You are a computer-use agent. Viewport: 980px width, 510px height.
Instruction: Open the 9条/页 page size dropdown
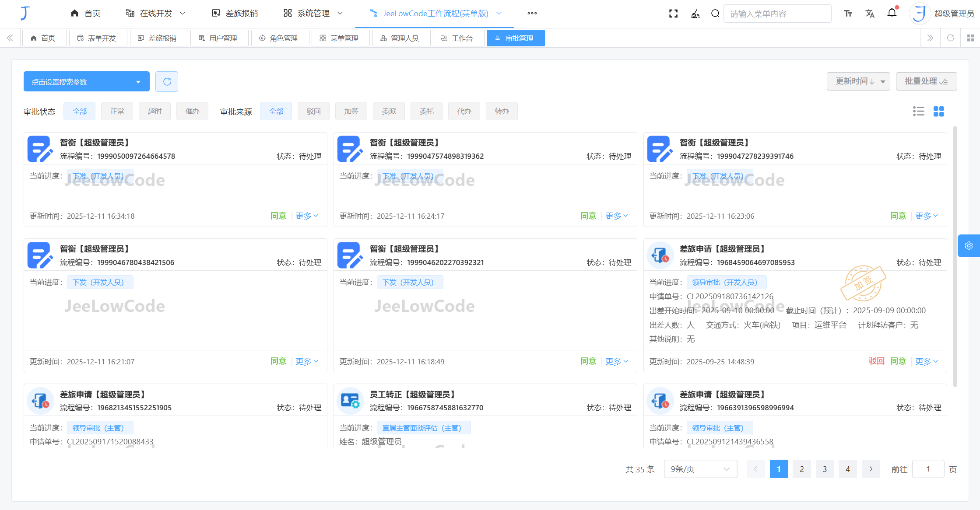pos(700,469)
